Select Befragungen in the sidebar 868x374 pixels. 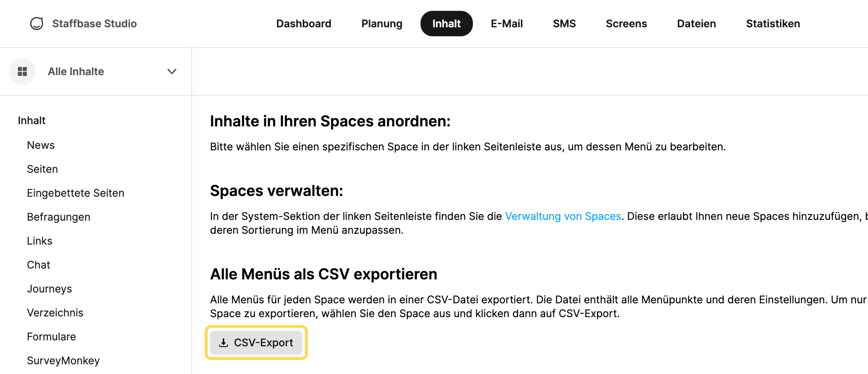(59, 217)
